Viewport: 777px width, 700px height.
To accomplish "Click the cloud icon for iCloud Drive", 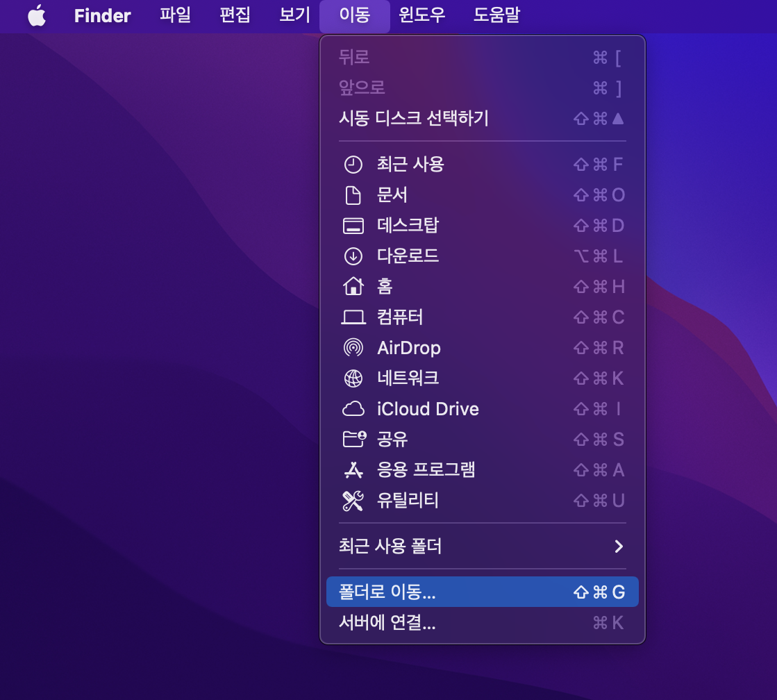I will (353, 409).
